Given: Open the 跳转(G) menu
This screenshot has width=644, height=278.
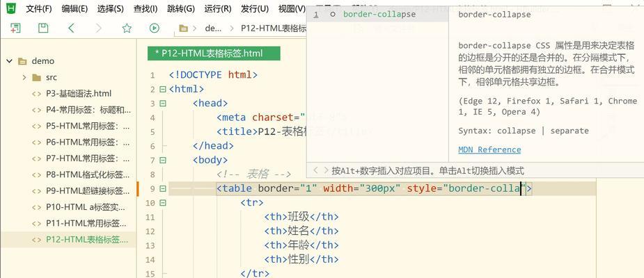Looking at the screenshot, I should 181,8.
